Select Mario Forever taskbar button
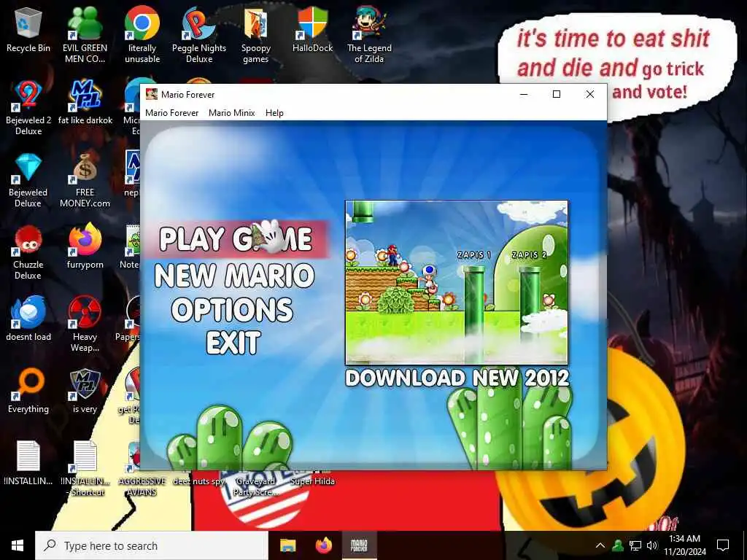 pyautogui.click(x=359, y=545)
